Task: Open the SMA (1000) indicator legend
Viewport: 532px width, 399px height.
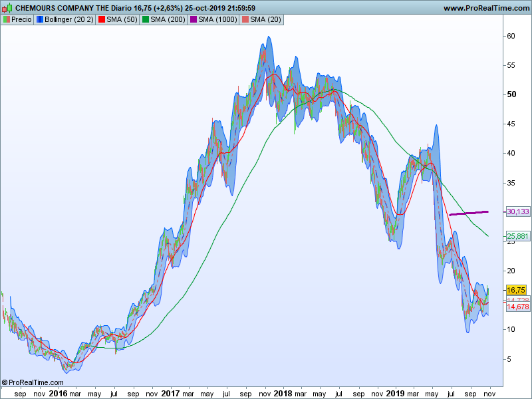Action: 213,20
